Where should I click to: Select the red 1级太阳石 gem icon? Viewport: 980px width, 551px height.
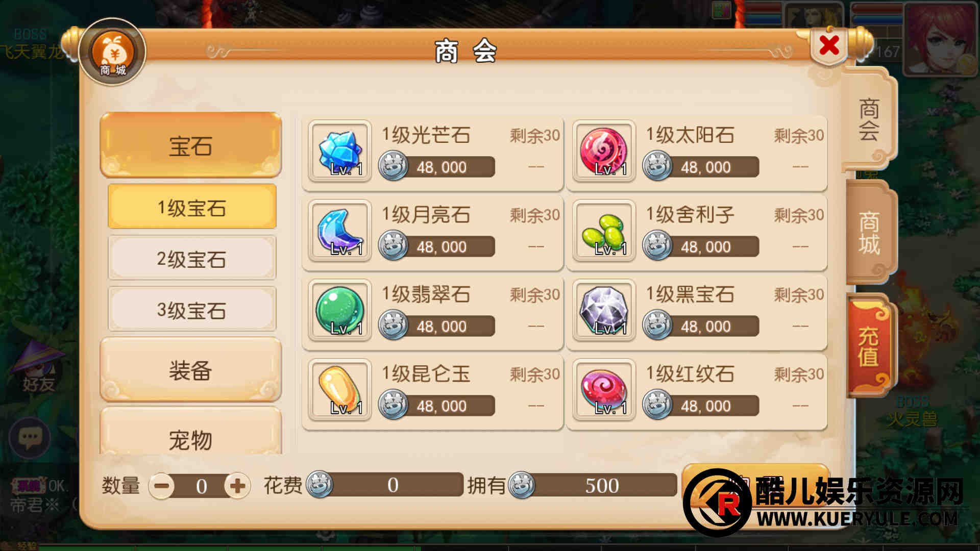(604, 152)
